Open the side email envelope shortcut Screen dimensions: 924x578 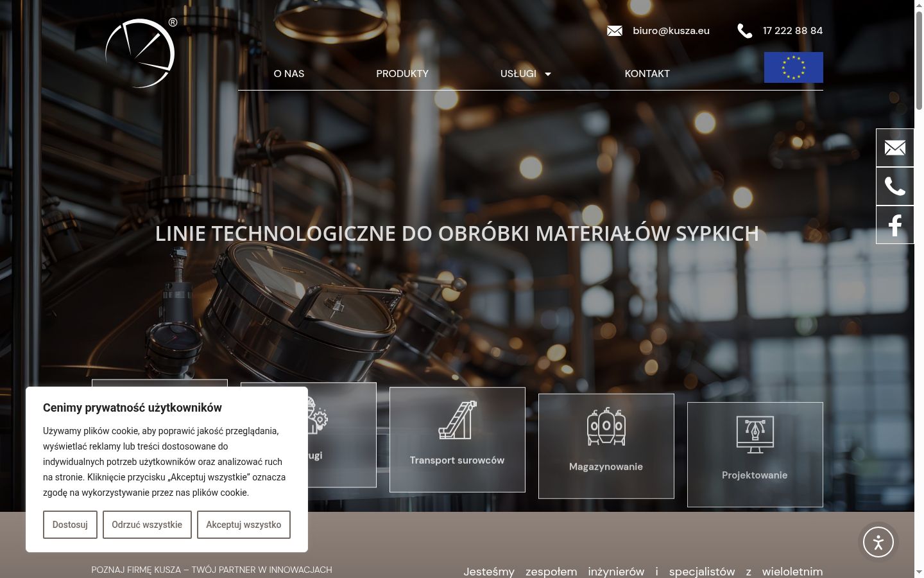[x=895, y=148]
